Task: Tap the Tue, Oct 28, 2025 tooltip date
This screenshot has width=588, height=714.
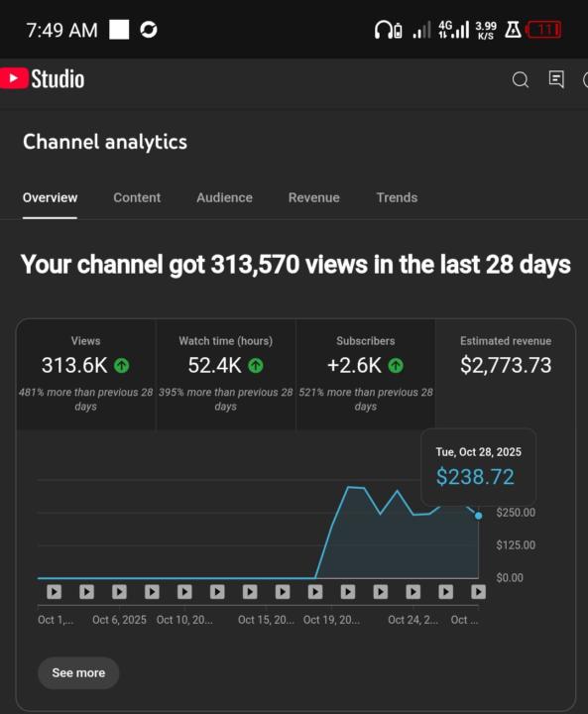Action: 478,452
